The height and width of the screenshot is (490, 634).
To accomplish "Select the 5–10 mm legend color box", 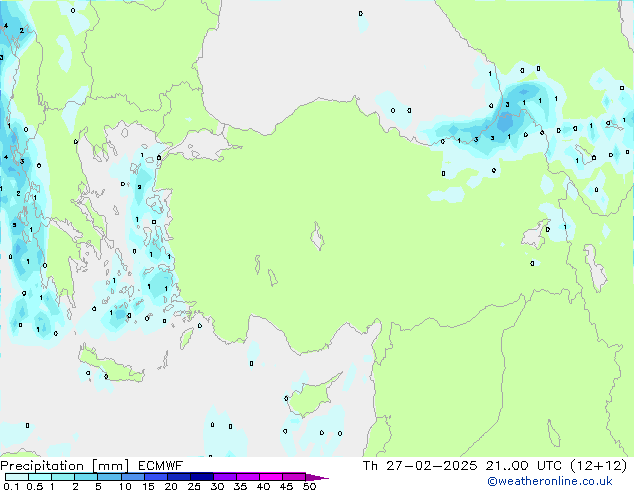I will click(110, 477).
